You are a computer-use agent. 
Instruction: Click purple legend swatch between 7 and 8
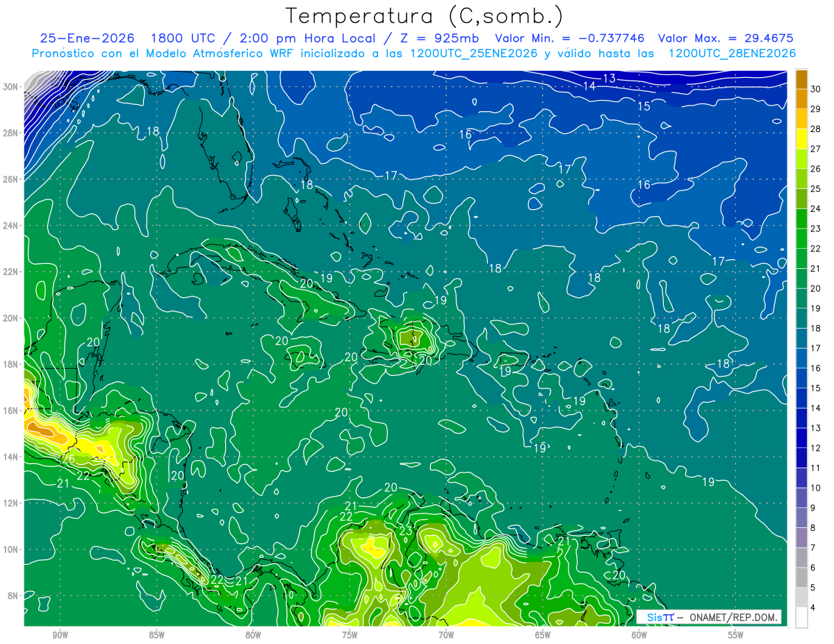click(801, 538)
